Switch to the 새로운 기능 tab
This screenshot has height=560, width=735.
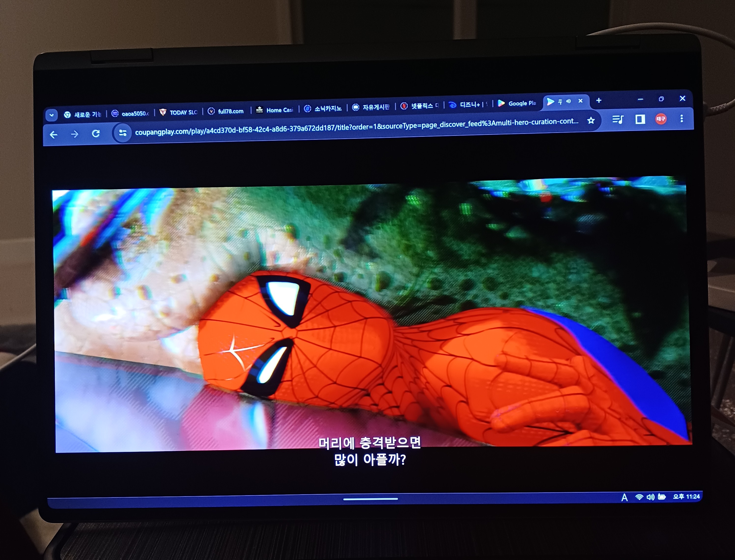pos(83,114)
